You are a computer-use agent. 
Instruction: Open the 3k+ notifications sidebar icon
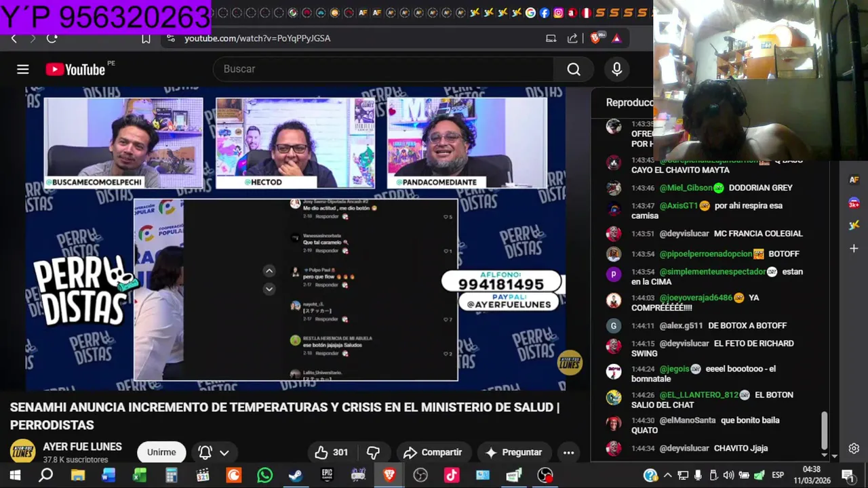pyautogui.click(x=854, y=203)
